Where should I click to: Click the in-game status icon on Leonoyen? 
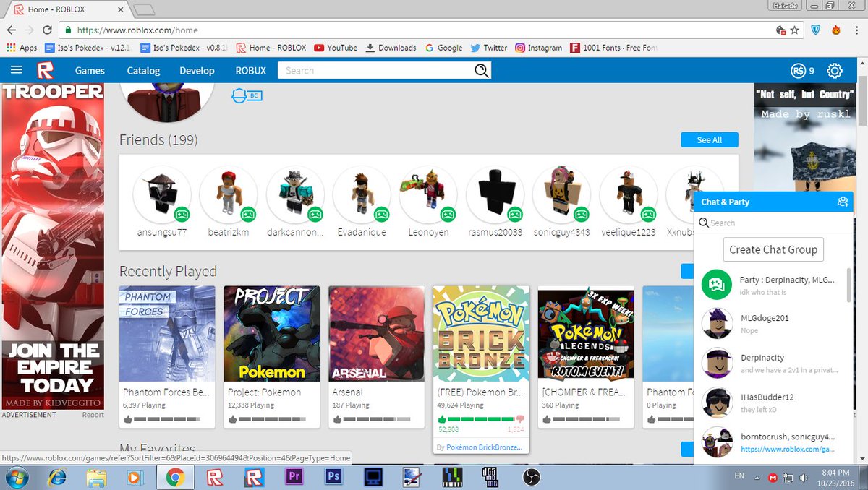pos(448,214)
